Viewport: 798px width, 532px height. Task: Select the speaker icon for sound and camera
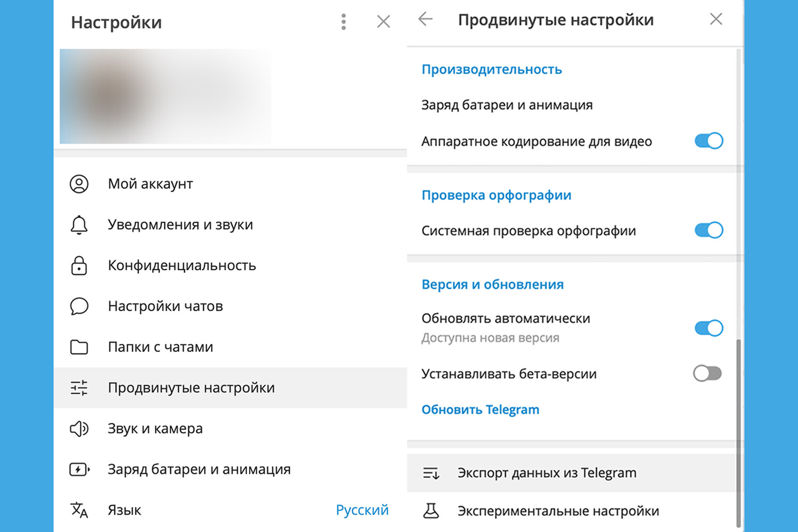[x=79, y=429]
